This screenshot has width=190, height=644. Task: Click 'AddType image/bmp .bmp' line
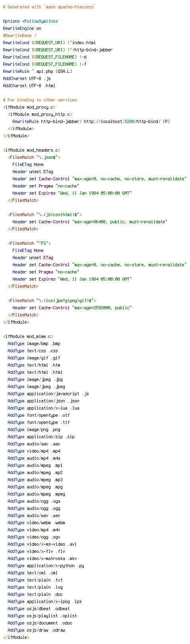(x=34, y=343)
